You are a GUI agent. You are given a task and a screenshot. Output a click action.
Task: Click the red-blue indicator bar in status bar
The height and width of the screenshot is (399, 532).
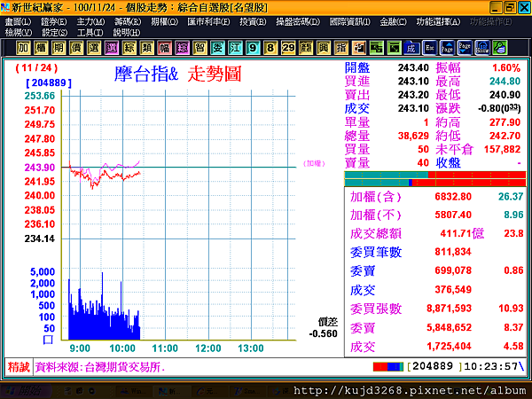388,367
